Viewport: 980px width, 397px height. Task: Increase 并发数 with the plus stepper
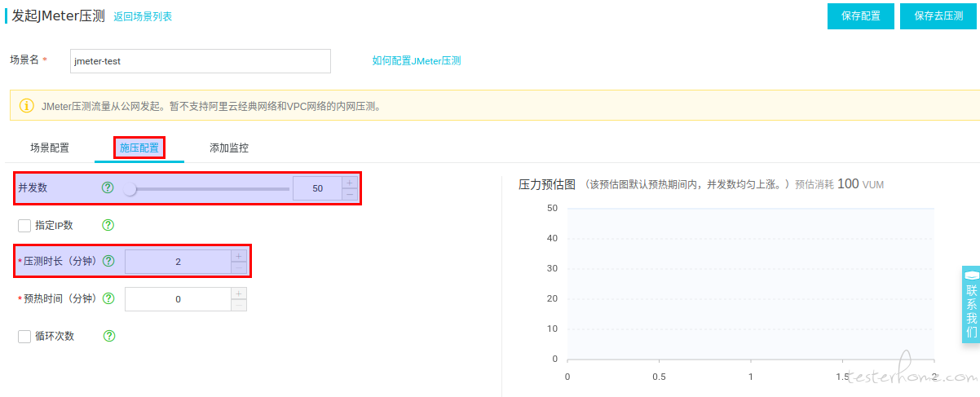click(349, 183)
